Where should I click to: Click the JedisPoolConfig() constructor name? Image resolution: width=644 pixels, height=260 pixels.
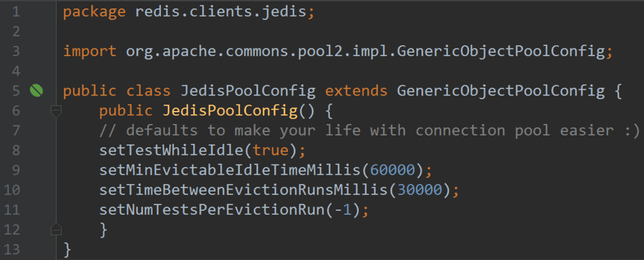point(230,111)
